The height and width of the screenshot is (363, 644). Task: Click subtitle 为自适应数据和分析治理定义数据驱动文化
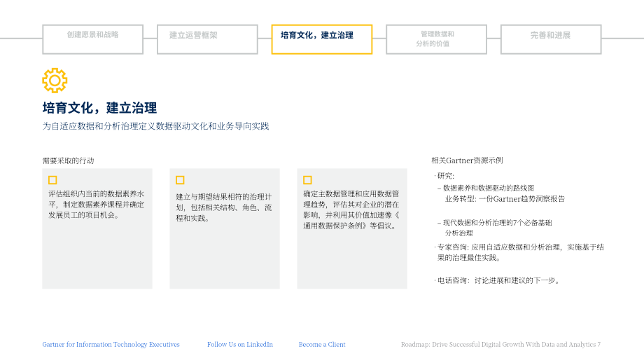tap(155, 126)
